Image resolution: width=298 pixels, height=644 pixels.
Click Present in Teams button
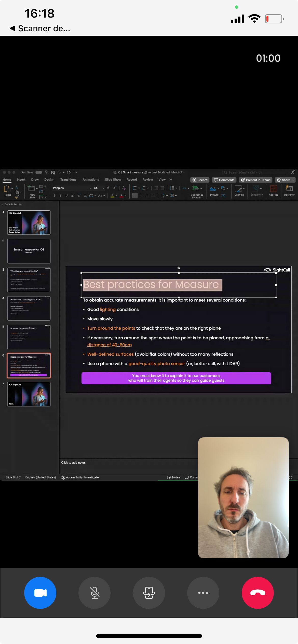click(x=256, y=180)
